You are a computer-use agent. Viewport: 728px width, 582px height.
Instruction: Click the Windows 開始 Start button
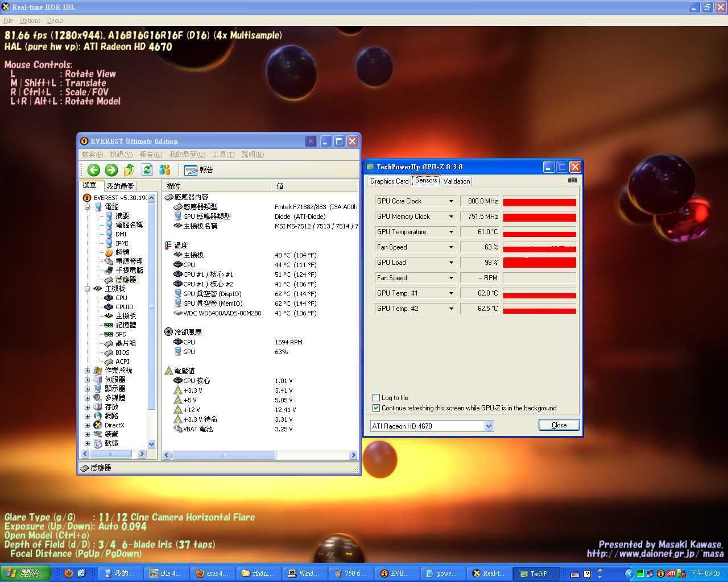(26, 573)
